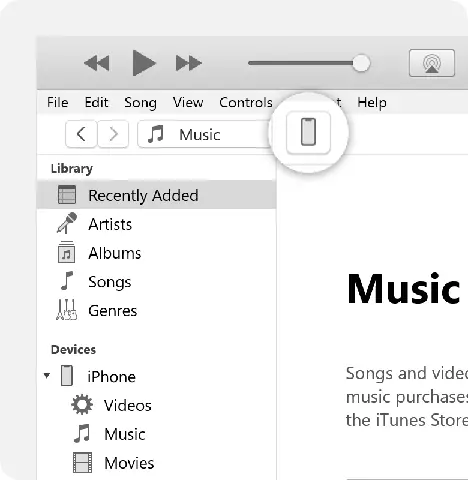Open the Controls menu

click(x=246, y=102)
